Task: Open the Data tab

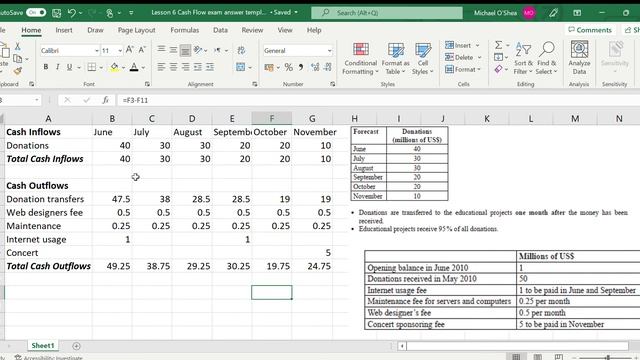Action: (220, 30)
